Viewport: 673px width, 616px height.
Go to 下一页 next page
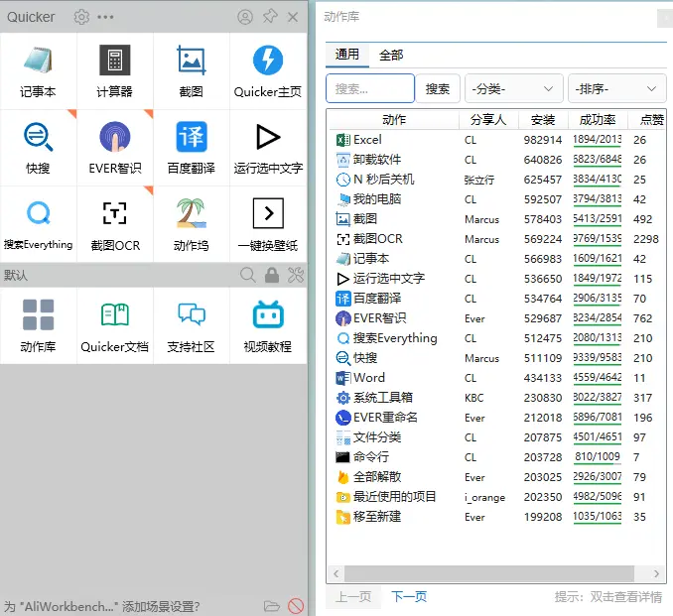tap(409, 596)
